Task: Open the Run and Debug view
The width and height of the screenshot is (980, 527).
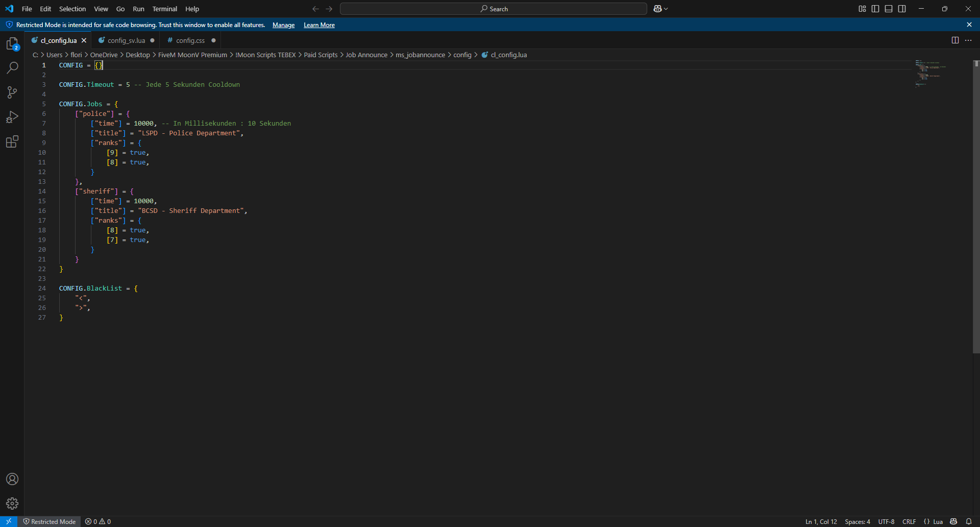Action: click(x=12, y=117)
